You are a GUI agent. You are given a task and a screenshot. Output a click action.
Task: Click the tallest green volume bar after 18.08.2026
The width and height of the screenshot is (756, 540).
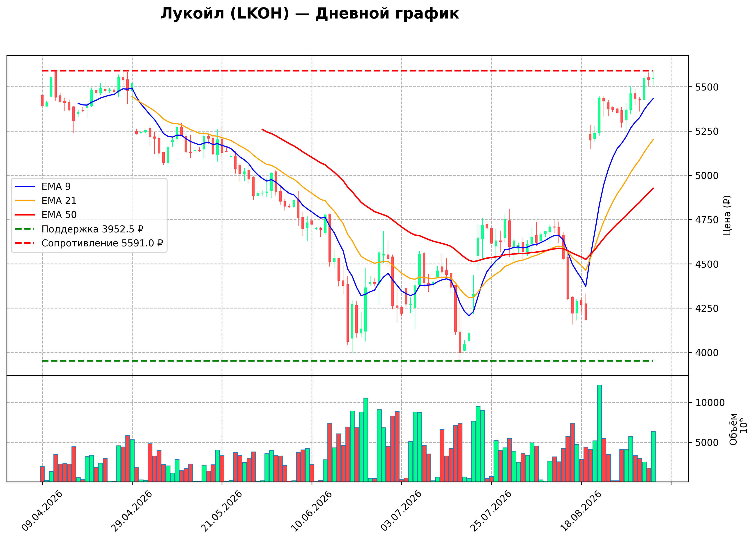pos(599,433)
